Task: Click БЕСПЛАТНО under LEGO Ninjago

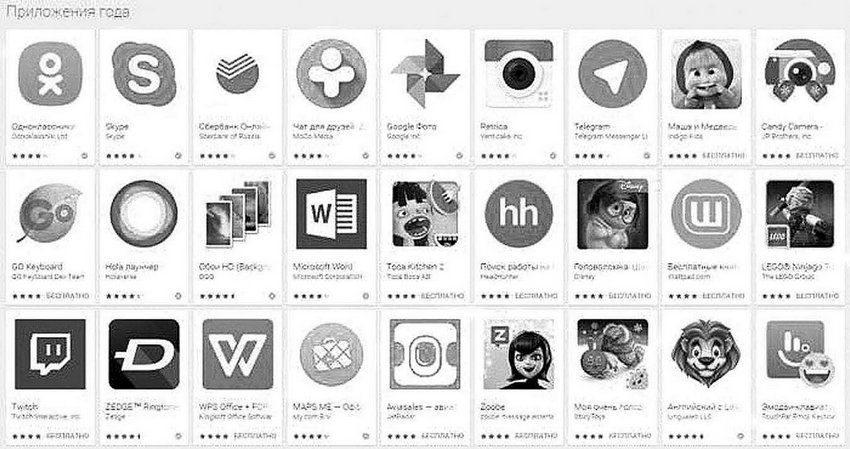Action: pos(817,296)
